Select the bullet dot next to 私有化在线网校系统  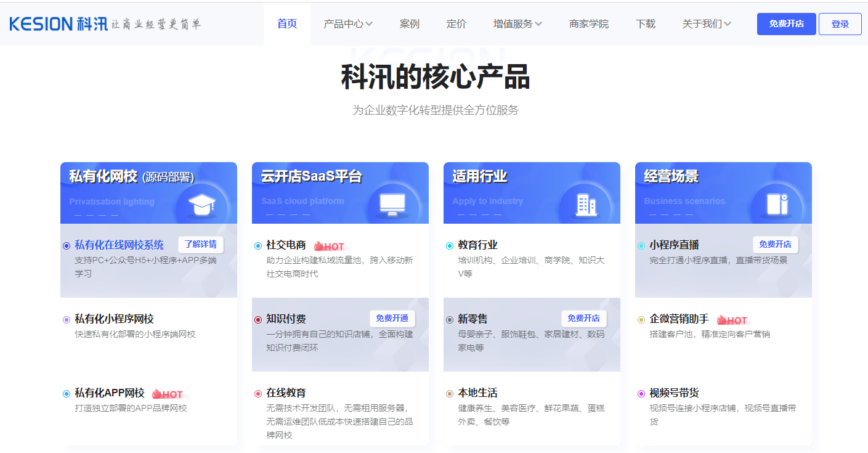(67, 246)
